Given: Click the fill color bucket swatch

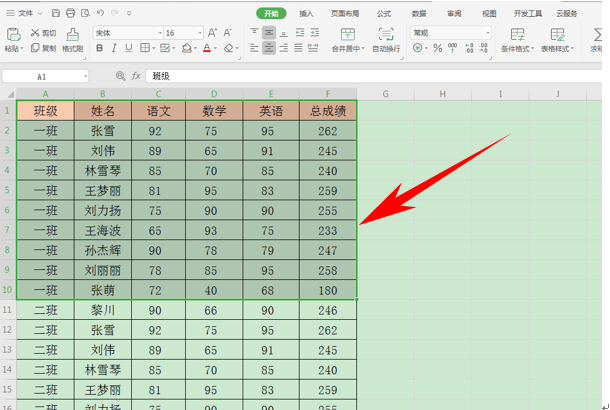Looking at the screenshot, I should point(187,48).
